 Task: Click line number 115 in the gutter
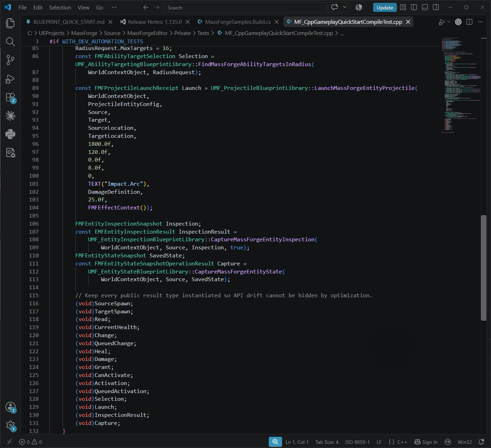click(x=34, y=296)
